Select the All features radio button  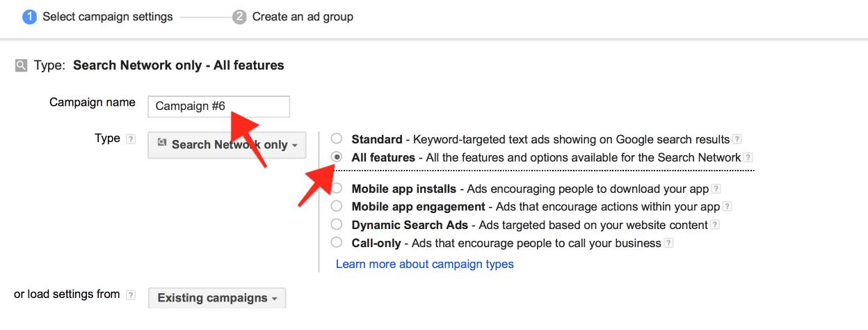337,157
